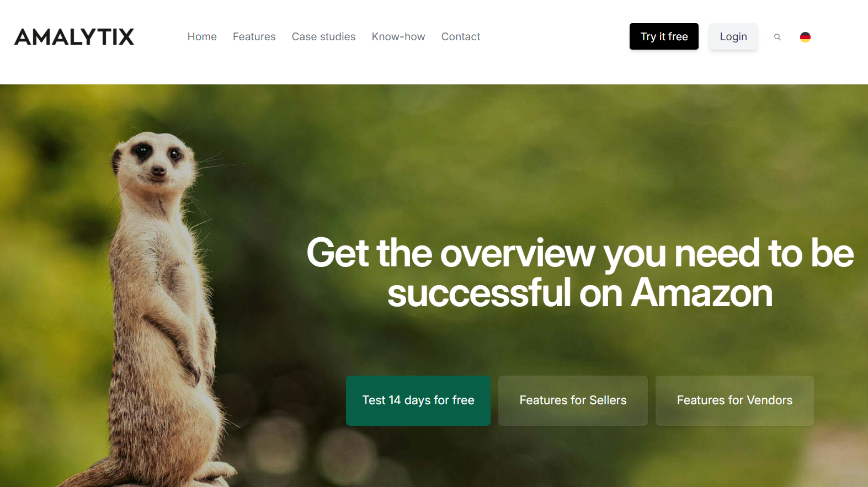Image resolution: width=868 pixels, height=487 pixels.
Task: Start with Test 14 days for free
Action: click(x=418, y=400)
